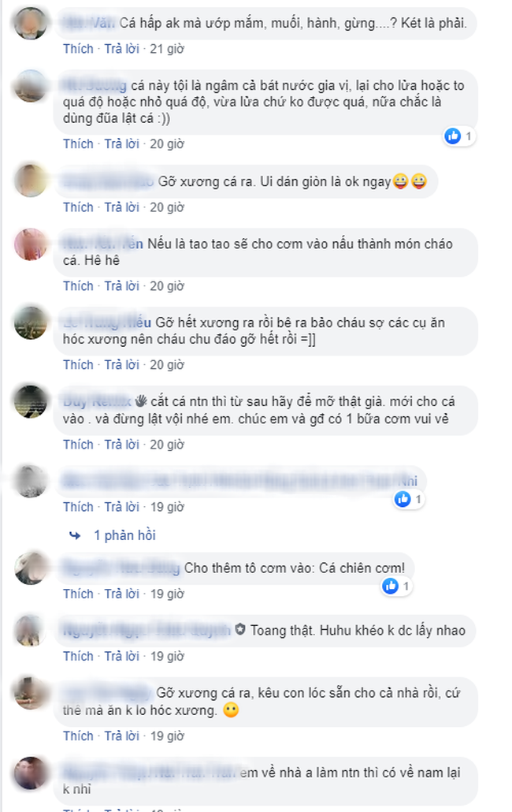The height and width of the screenshot is (812, 512).
Task: Open avatar of 'em về nhà a làm' commenter
Action: click(31, 773)
